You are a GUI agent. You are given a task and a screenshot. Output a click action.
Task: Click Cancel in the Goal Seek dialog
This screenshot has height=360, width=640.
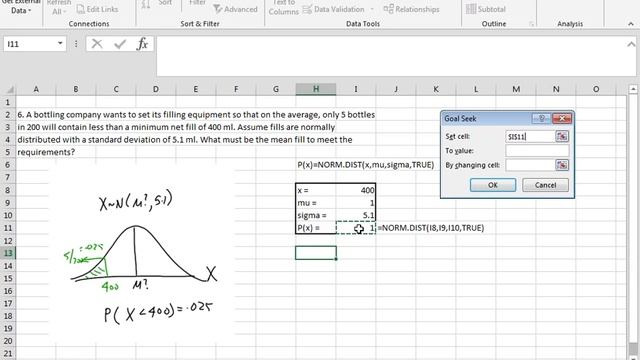[545, 185]
